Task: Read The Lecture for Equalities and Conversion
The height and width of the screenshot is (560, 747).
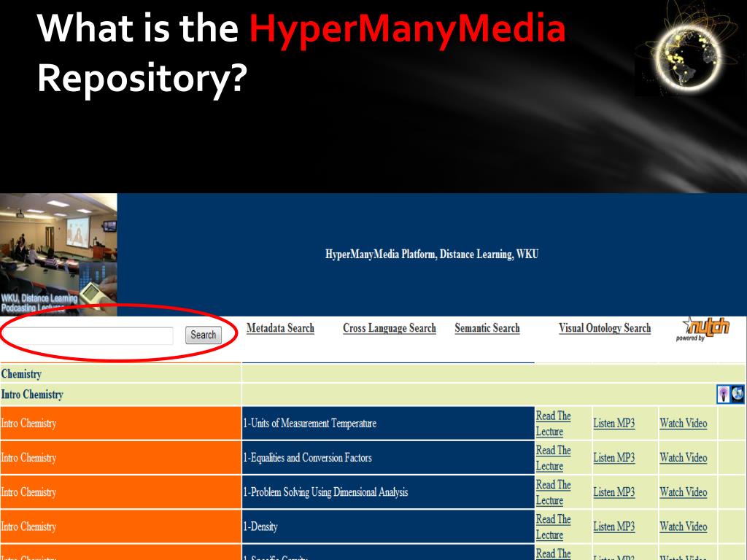Action: point(553,458)
